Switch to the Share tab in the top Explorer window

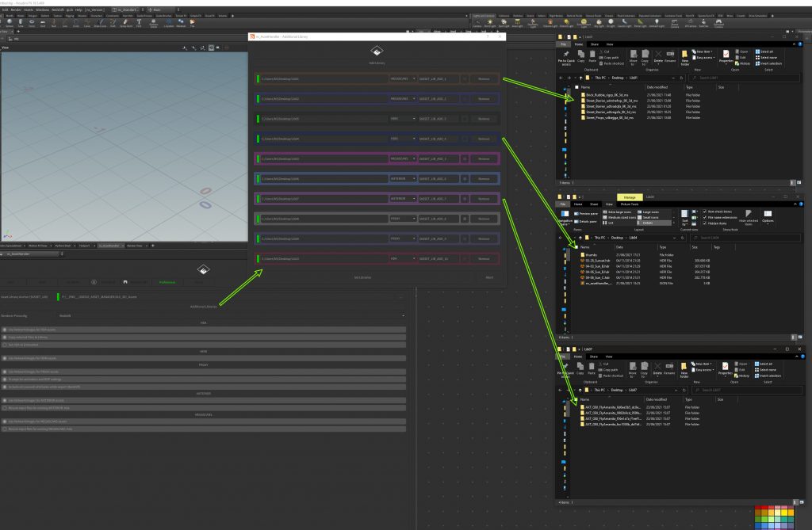click(x=594, y=45)
